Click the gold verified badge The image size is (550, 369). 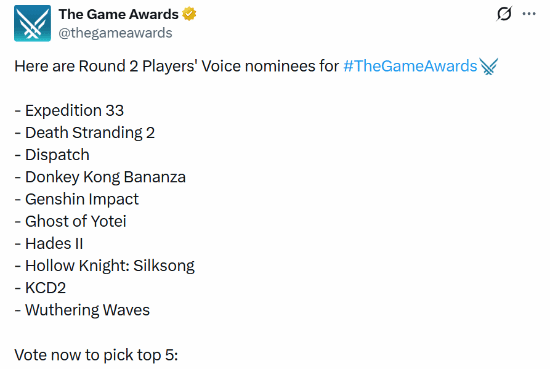tap(189, 14)
